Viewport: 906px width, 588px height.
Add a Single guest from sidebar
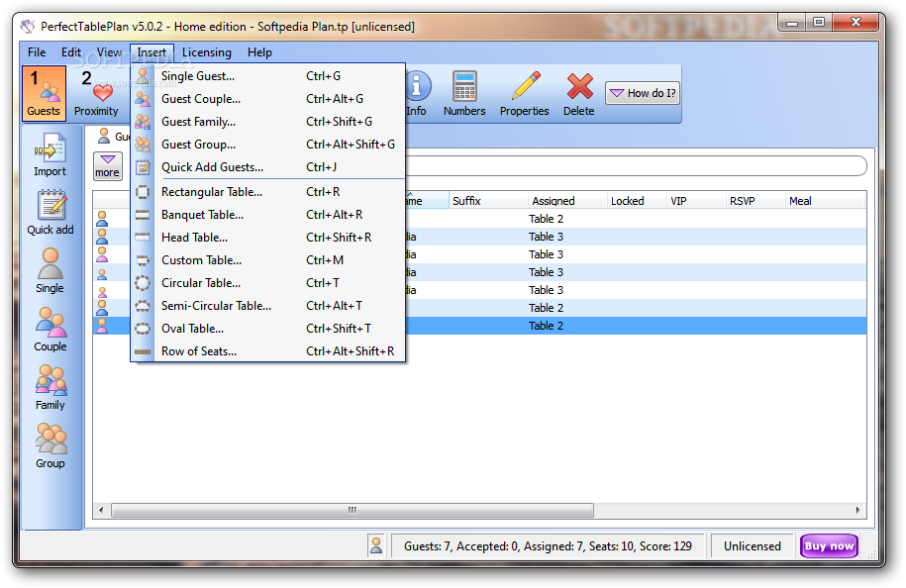tap(50, 271)
